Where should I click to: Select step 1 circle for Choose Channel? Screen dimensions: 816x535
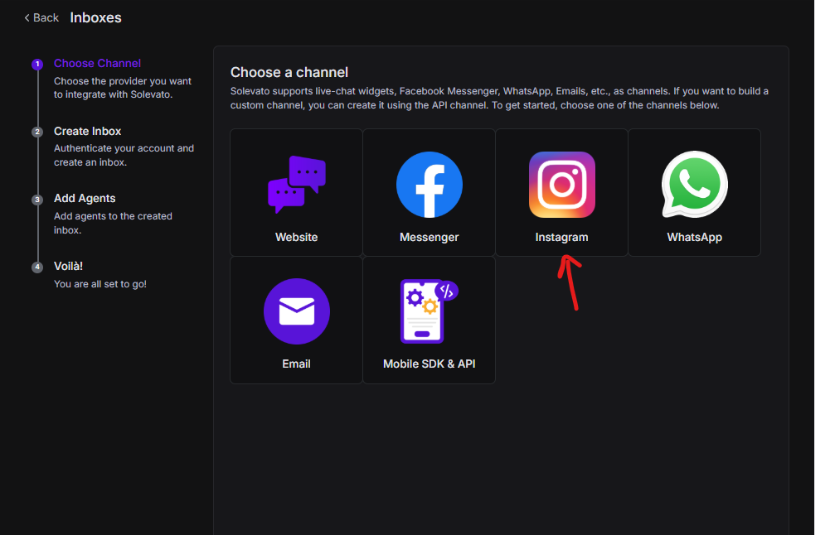37,64
